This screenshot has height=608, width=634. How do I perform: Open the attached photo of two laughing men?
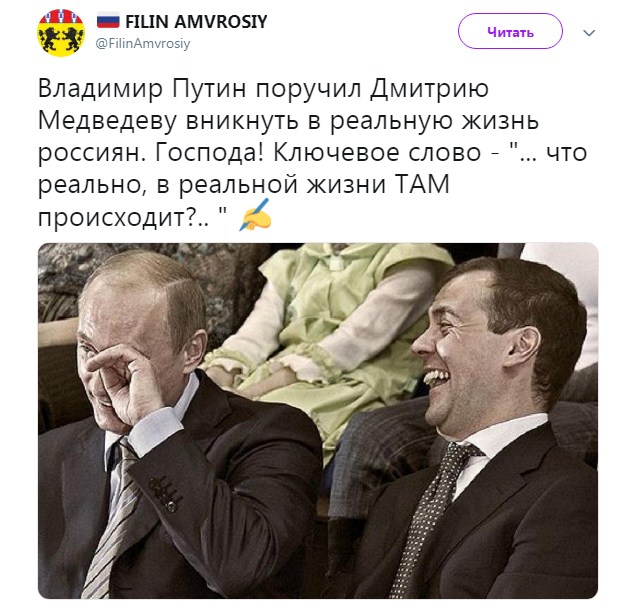pyautogui.click(x=318, y=420)
